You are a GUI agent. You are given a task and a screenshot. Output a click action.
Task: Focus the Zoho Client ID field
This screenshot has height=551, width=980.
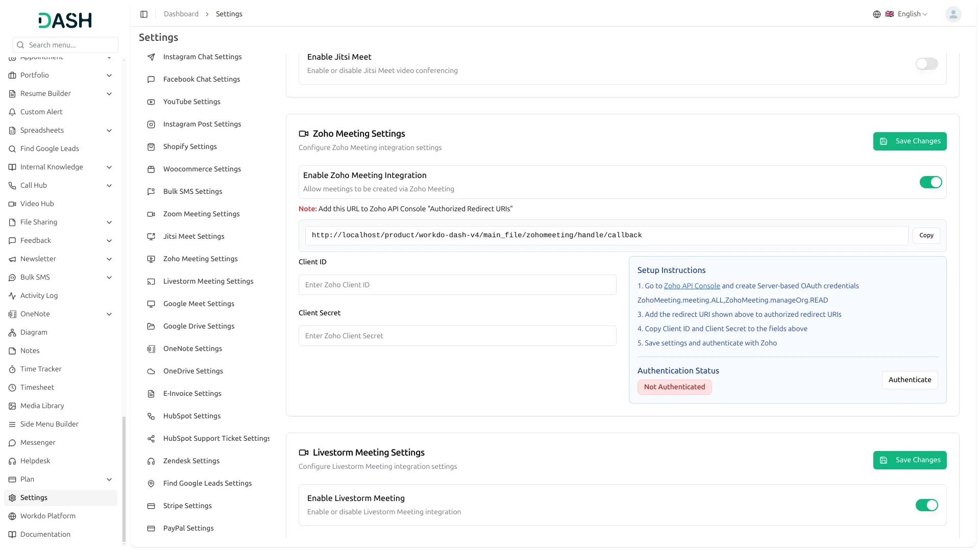pyautogui.click(x=457, y=285)
